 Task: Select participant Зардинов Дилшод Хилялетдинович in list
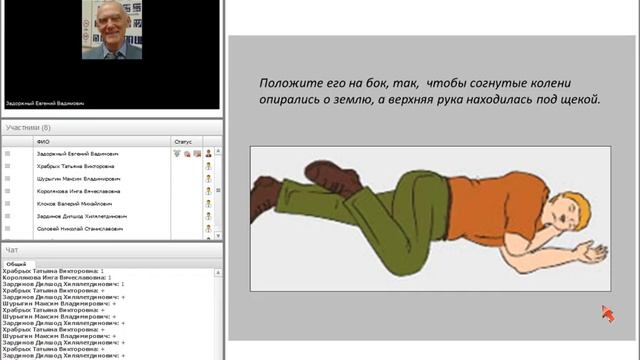point(82,216)
